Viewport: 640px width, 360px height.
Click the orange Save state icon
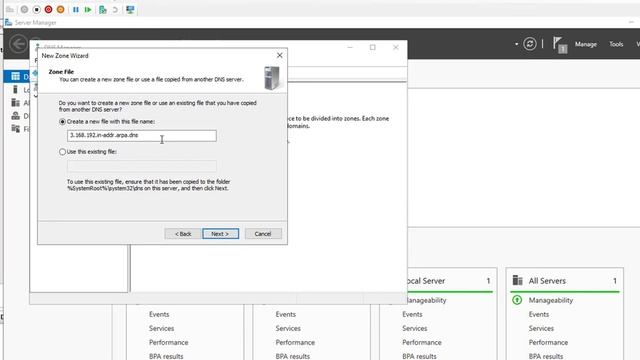coord(60,9)
